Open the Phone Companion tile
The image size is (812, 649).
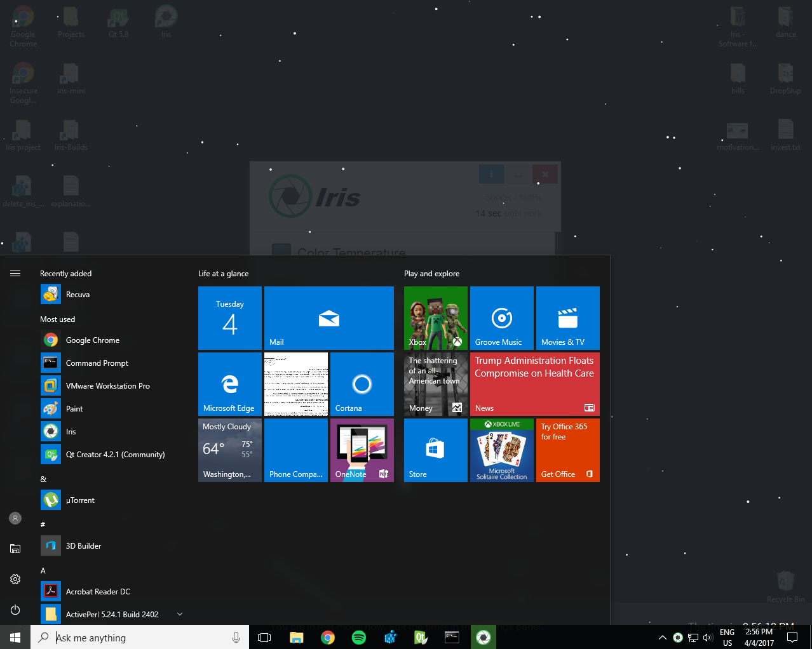click(296, 450)
